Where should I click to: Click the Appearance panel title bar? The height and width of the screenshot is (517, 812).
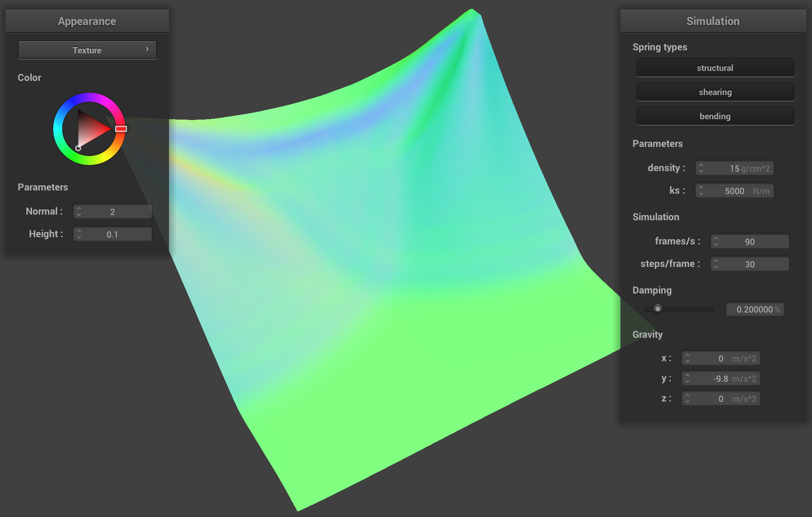coord(87,21)
